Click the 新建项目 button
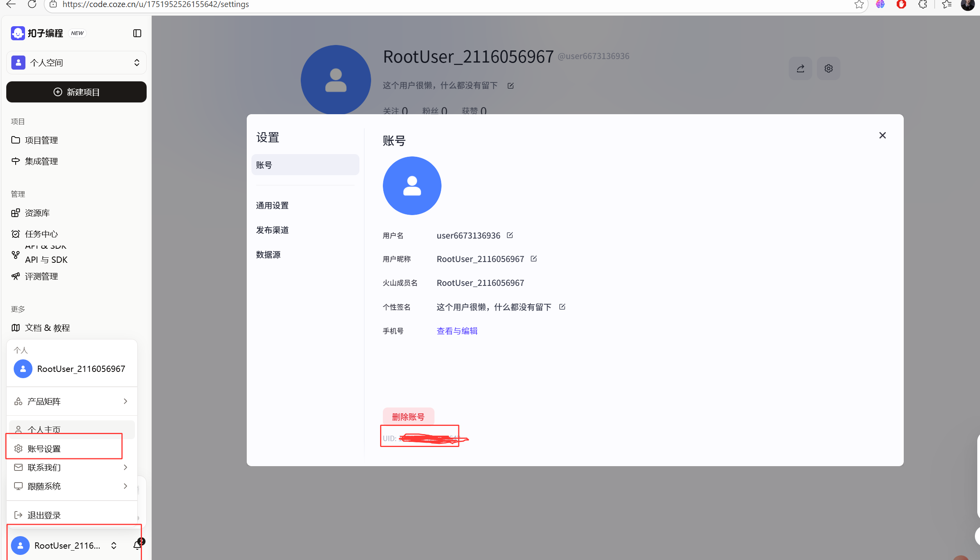 76,92
